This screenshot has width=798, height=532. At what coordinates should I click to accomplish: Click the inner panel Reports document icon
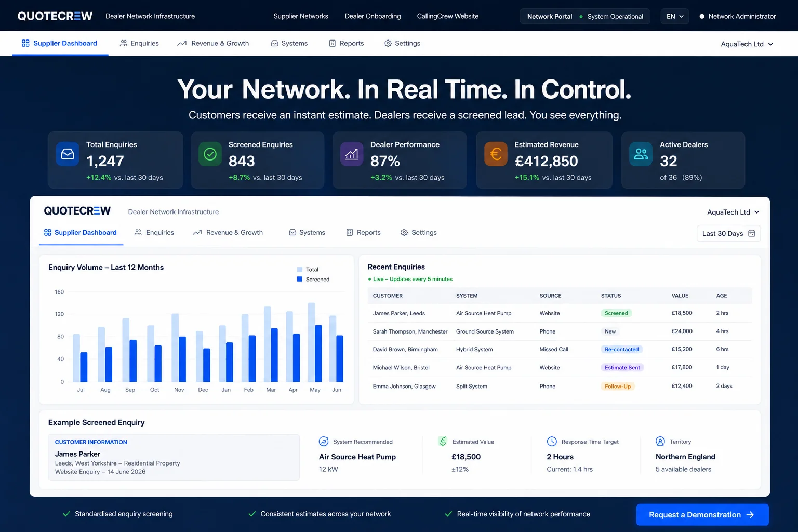(350, 232)
